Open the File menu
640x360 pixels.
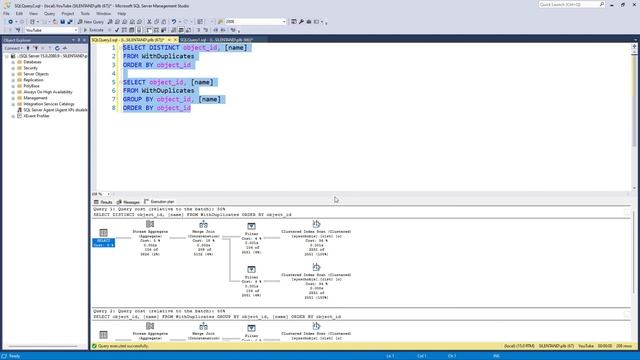point(6,13)
